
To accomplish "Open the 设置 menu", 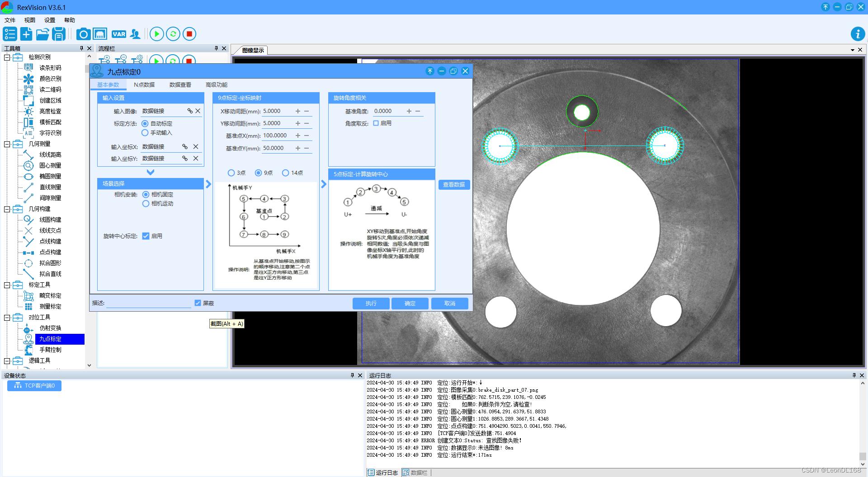I will 49,20.
